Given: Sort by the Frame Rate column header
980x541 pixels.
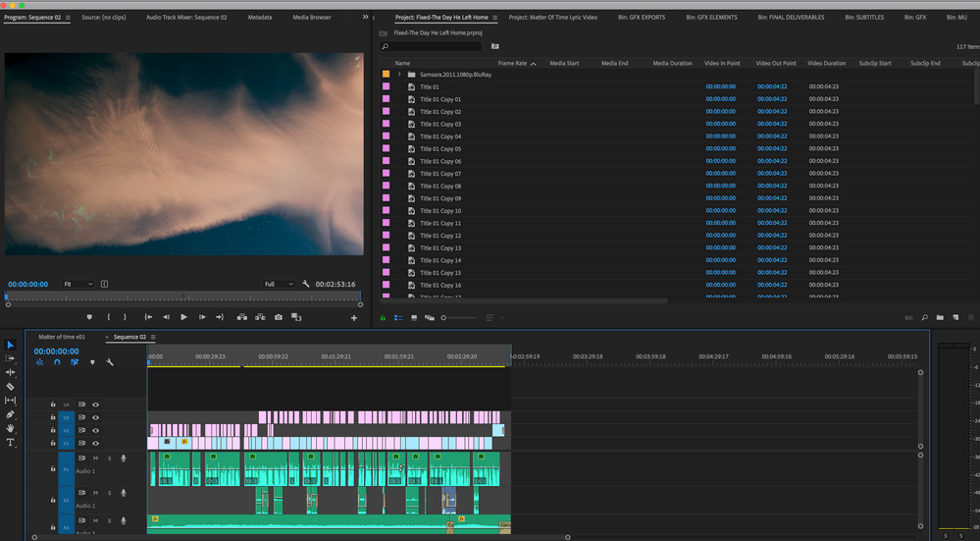Looking at the screenshot, I should (x=512, y=63).
